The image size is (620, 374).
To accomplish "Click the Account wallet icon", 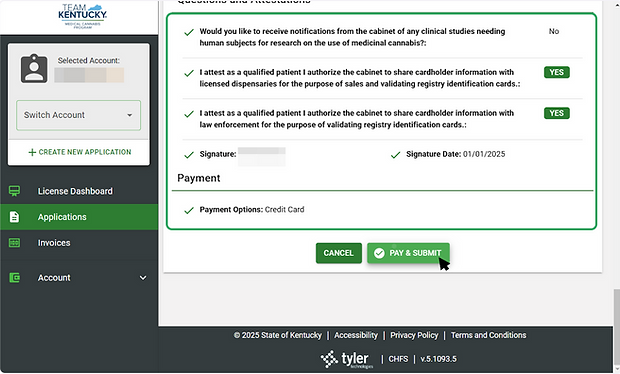I will (x=15, y=278).
